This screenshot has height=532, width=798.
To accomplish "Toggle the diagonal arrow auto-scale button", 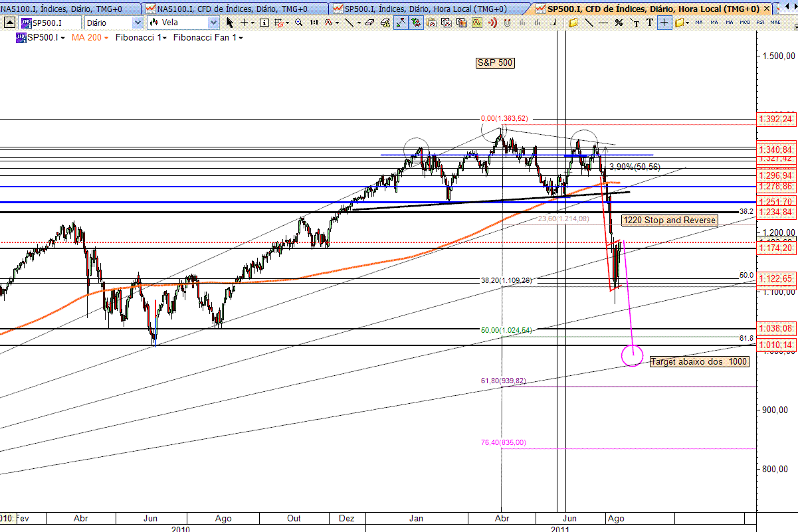I will [401, 22].
